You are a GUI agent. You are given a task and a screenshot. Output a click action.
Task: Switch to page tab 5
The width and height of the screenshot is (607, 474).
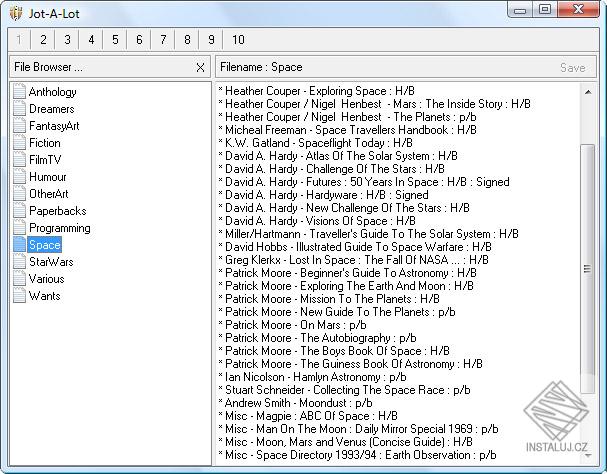(115, 40)
